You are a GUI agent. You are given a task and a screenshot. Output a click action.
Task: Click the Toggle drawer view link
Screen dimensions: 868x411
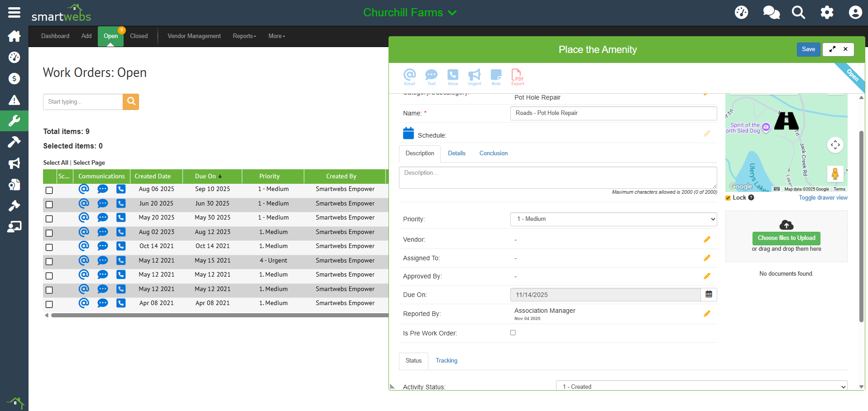[x=823, y=198]
